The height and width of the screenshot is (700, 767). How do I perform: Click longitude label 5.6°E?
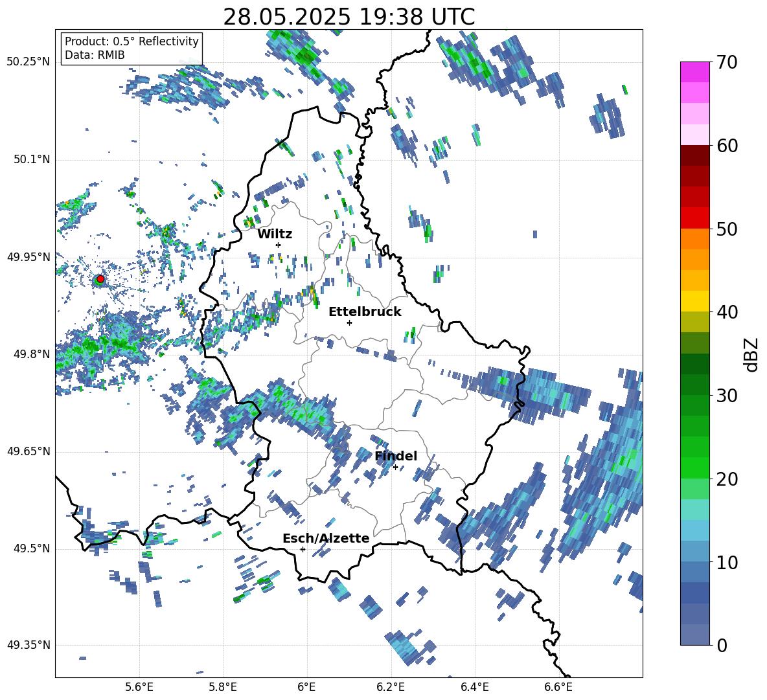pos(139,687)
